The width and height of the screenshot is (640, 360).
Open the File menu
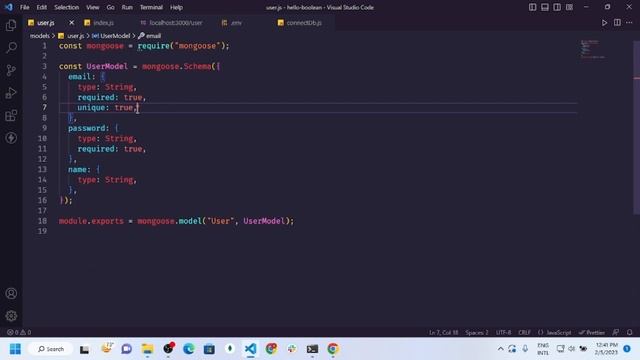point(24,7)
